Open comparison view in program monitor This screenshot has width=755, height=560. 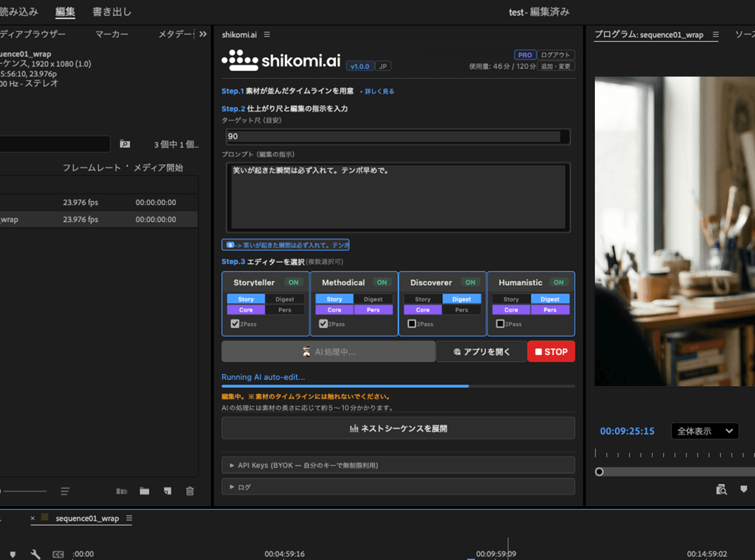(722, 489)
